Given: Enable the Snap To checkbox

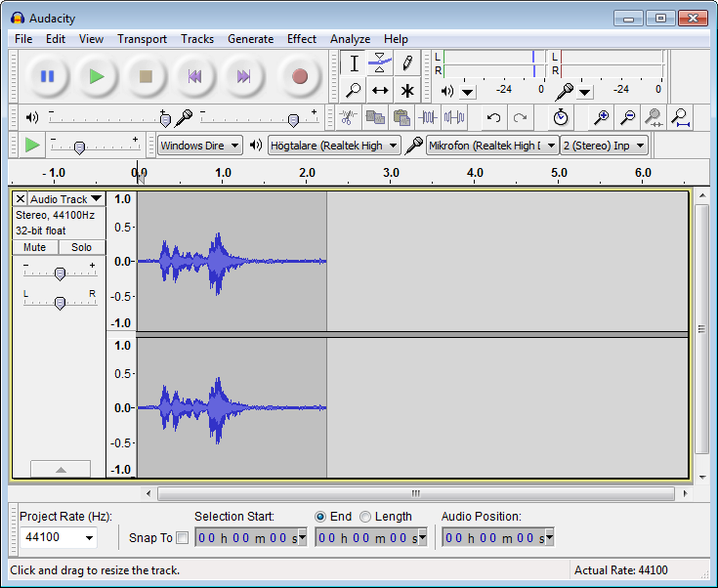Looking at the screenshot, I should (183, 537).
